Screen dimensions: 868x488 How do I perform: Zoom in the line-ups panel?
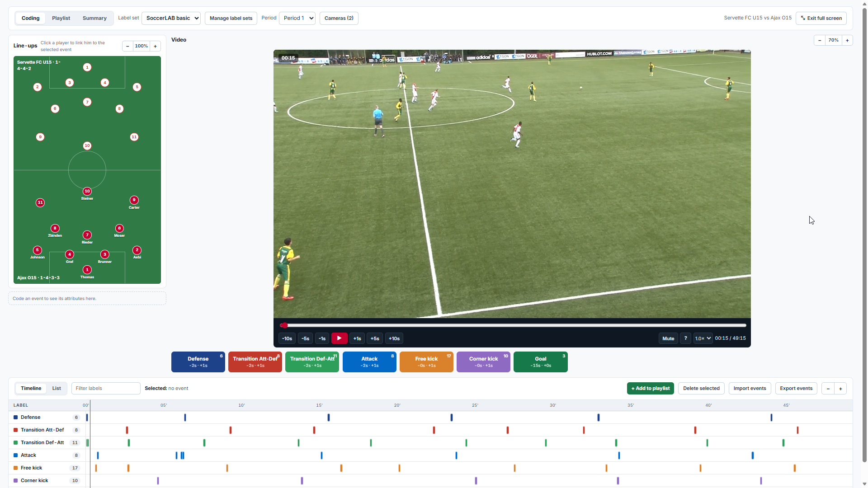155,46
